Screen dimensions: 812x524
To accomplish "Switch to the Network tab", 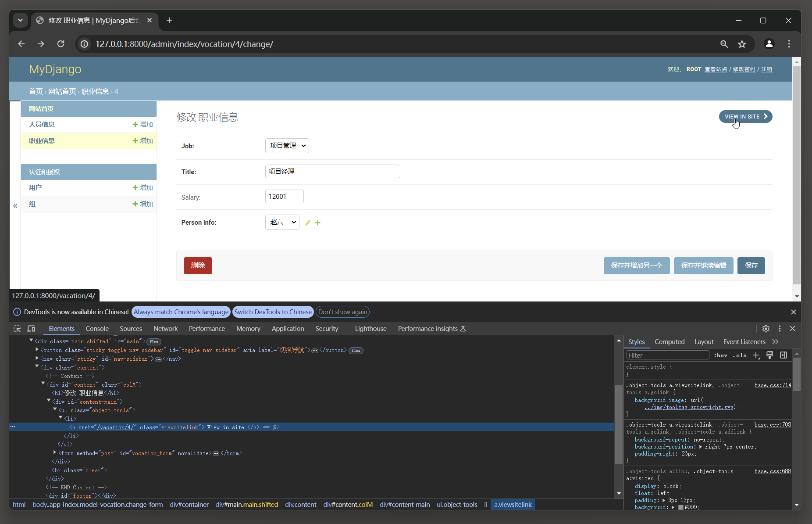I will pos(165,329).
